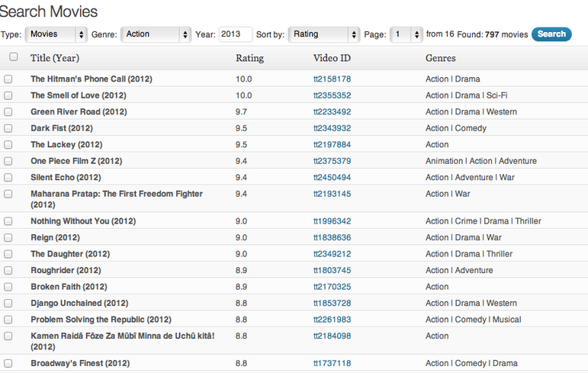Open video ID tt2233492 link
This screenshot has height=373, width=588.
tap(332, 112)
